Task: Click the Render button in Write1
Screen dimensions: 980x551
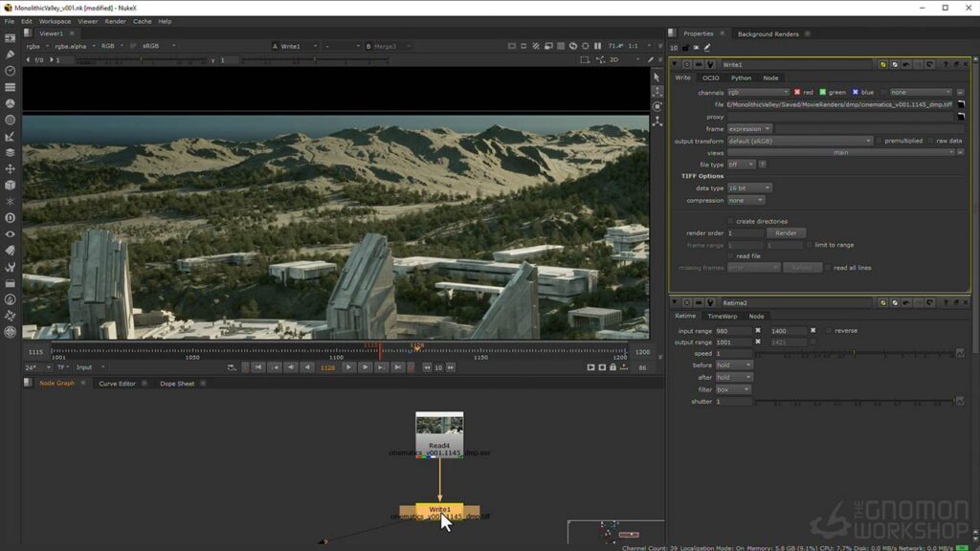Action: pos(786,233)
